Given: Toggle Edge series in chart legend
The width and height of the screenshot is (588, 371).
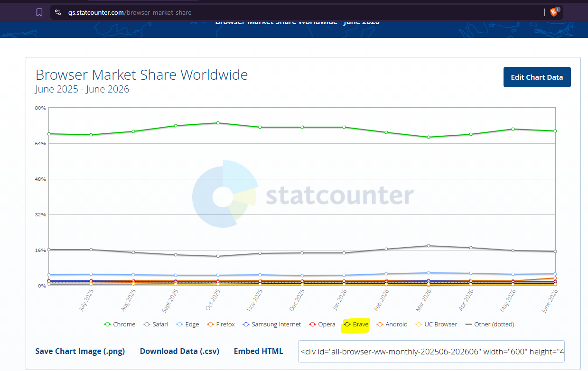Looking at the screenshot, I should [x=187, y=325].
